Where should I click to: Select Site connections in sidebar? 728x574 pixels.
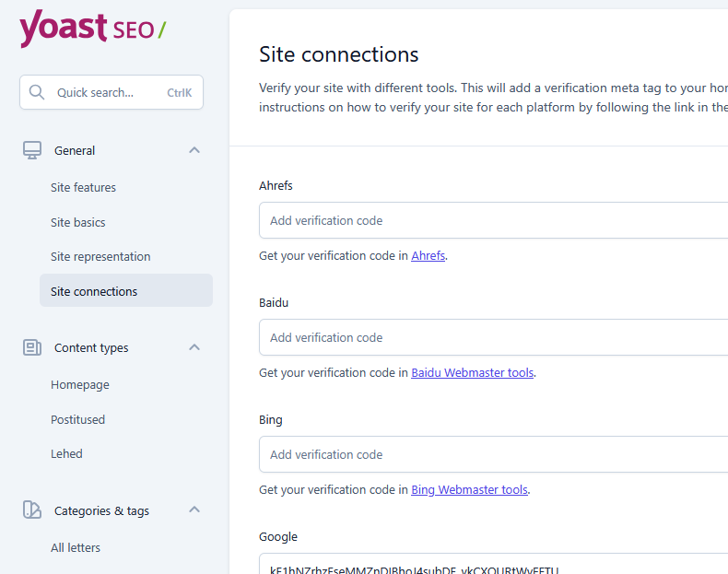(x=94, y=291)
